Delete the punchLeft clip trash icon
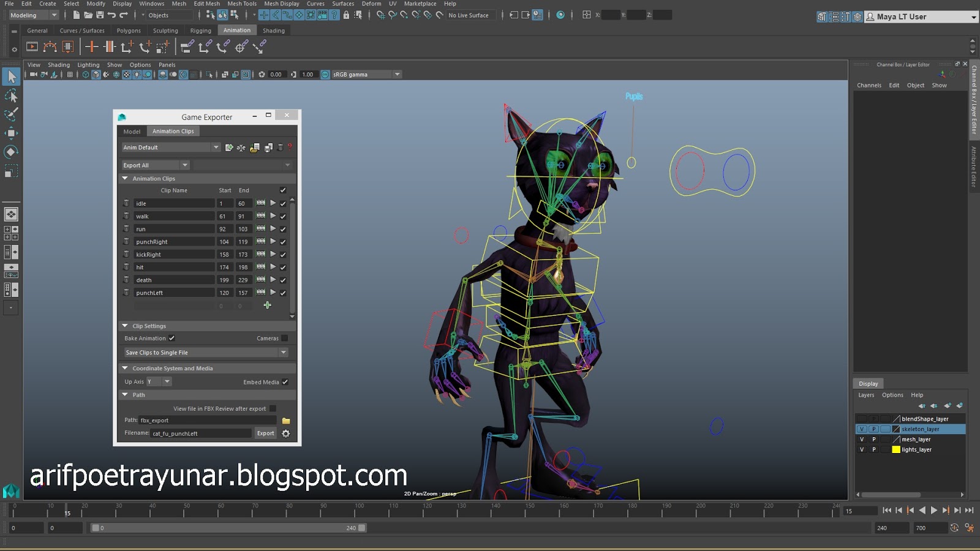This screenshot has width=980, height=551. 126,292
